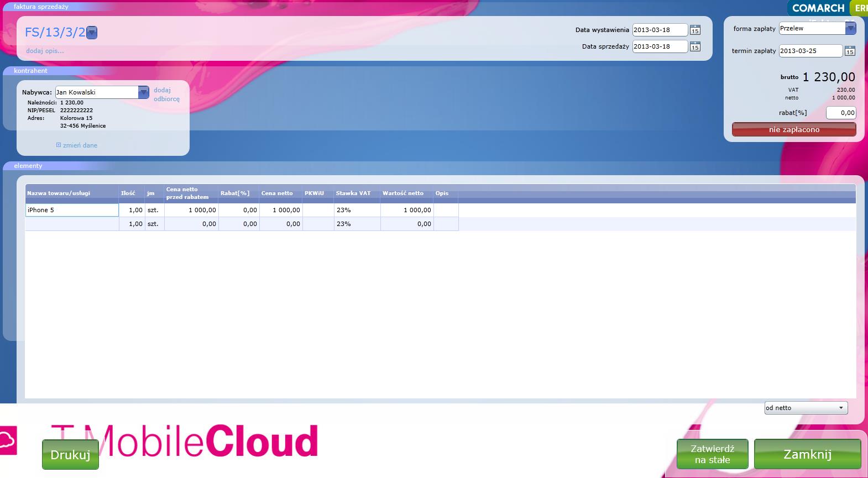Screen dimensions: 868x478
Task: Open the od netto dropdown
Action: pos(806,408)
